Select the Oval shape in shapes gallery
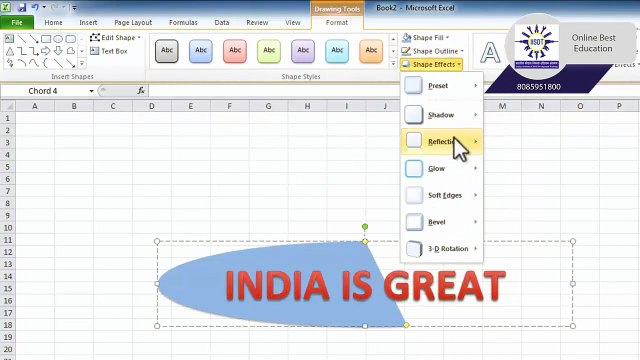Screen dimensions: 640x360 coord(58,39)
